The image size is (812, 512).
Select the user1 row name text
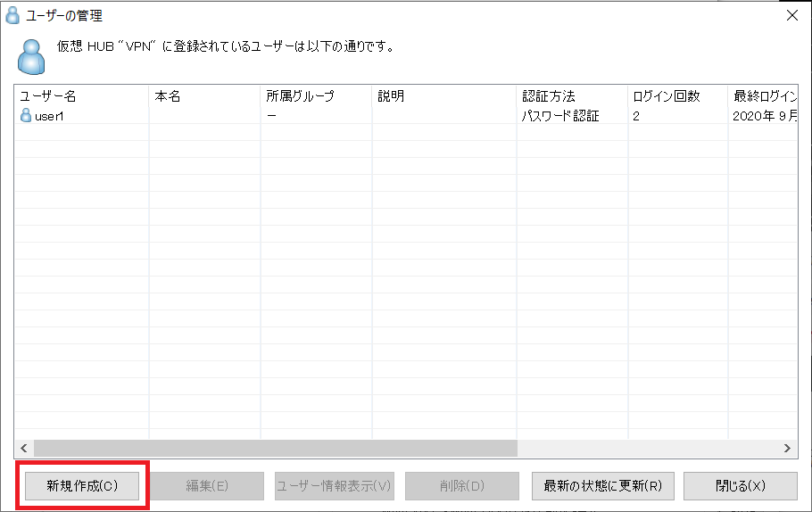[x=49, y=116]
